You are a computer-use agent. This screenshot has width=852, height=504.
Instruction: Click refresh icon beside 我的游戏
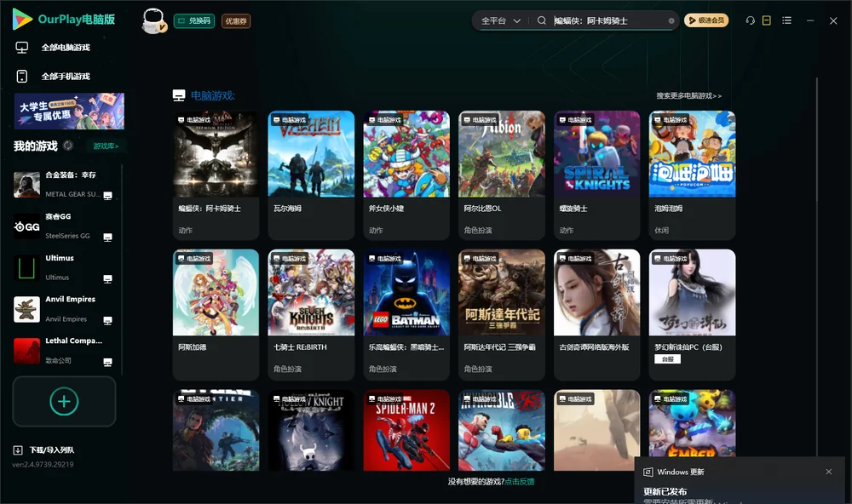(x=68, y=146)
